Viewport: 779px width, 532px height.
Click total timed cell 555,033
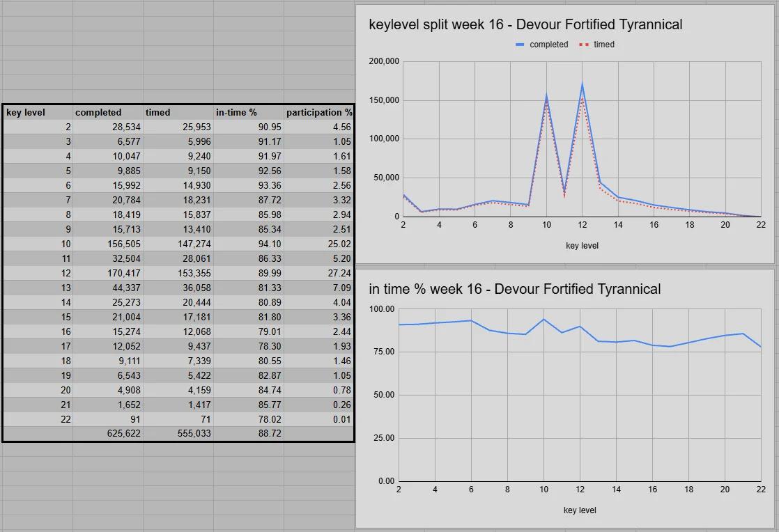[x=178, y=433]
